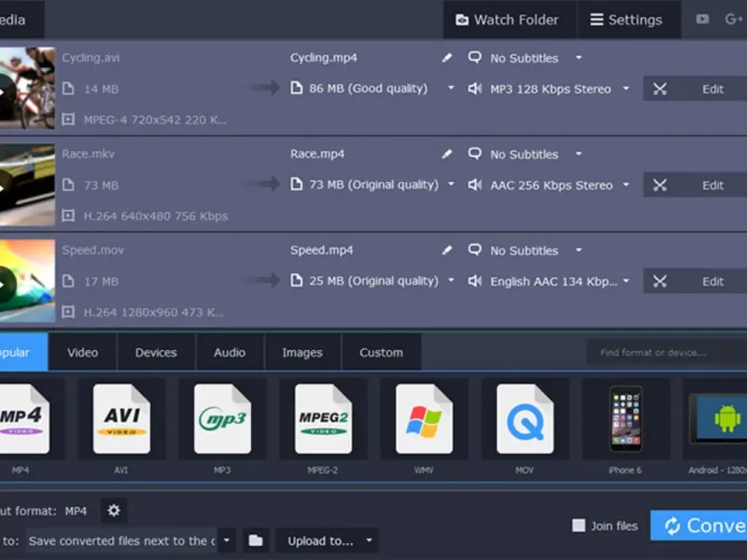747x560 pixels.
Task: Click the browse folder icon
Action: [x=256, y=540]
